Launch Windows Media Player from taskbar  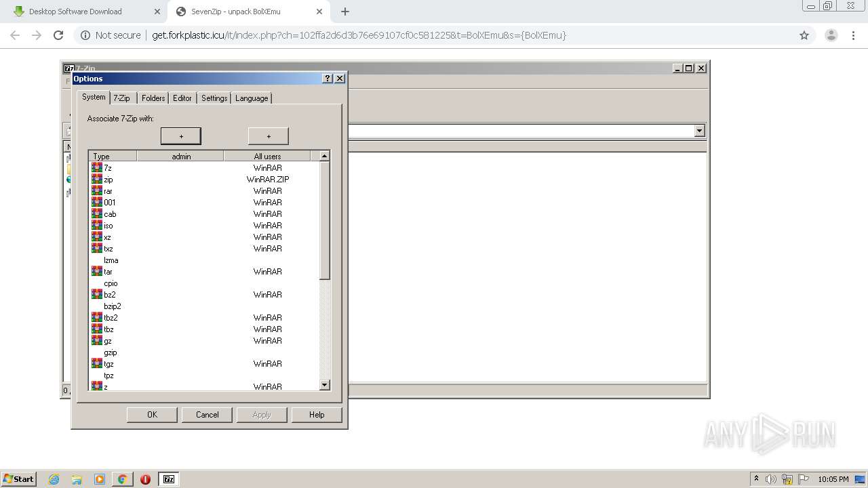coord(100,479)
